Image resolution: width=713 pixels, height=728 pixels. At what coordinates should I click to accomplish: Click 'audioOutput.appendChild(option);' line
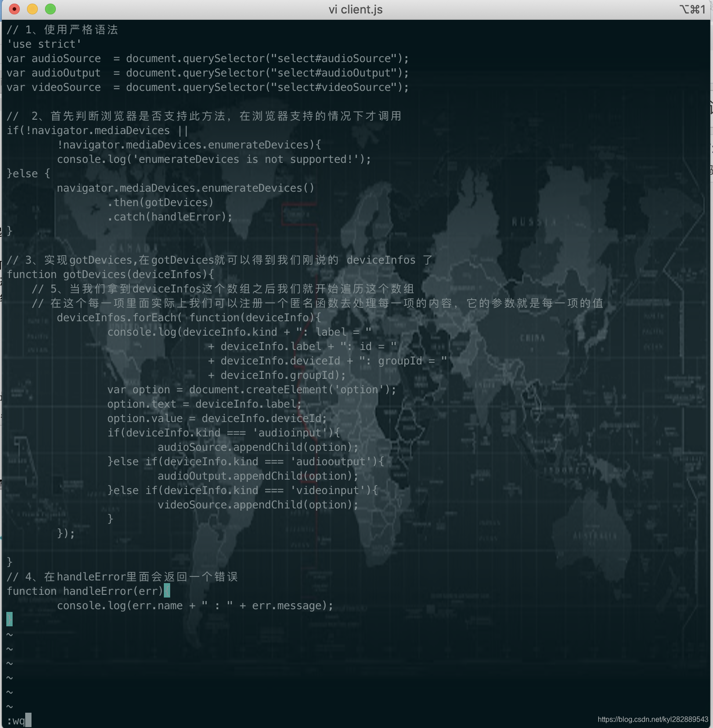point(258,476)
